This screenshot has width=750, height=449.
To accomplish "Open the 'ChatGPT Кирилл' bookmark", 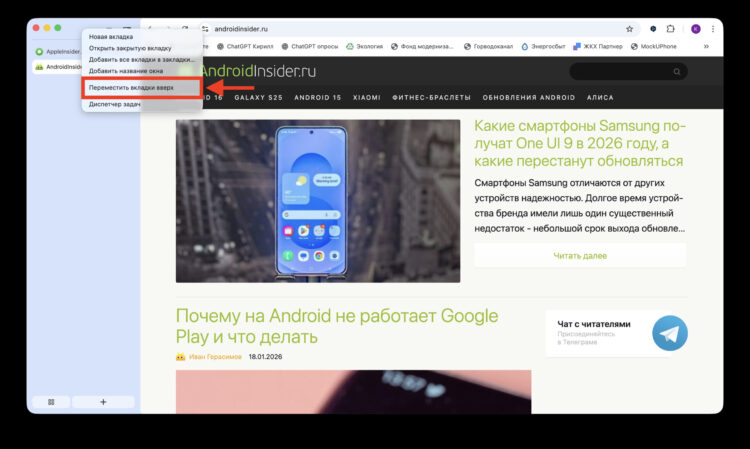I will pos(245,46).
